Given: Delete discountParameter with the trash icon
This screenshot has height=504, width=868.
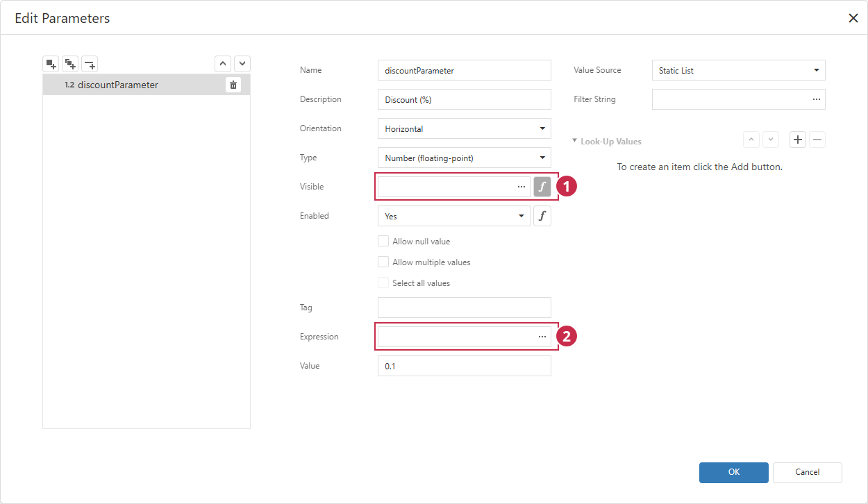Looking at the screenshot, I should (233, 85).
